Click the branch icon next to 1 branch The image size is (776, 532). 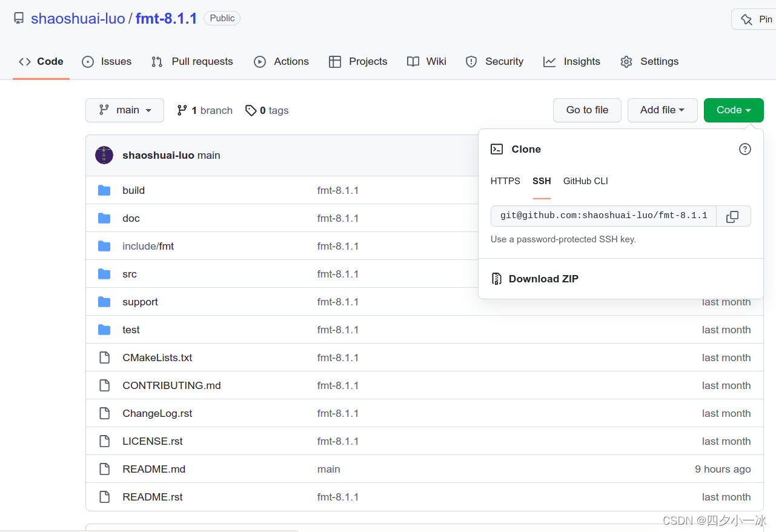[182, 110]
